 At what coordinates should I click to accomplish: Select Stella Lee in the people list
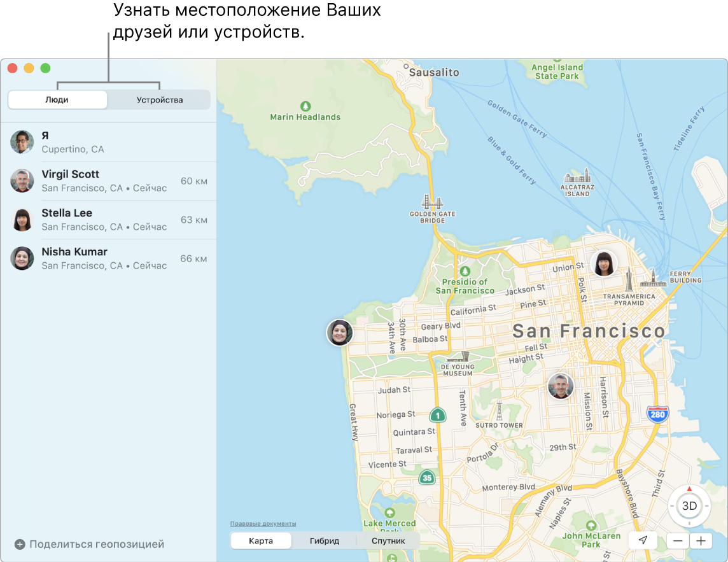tap(108, 220)
